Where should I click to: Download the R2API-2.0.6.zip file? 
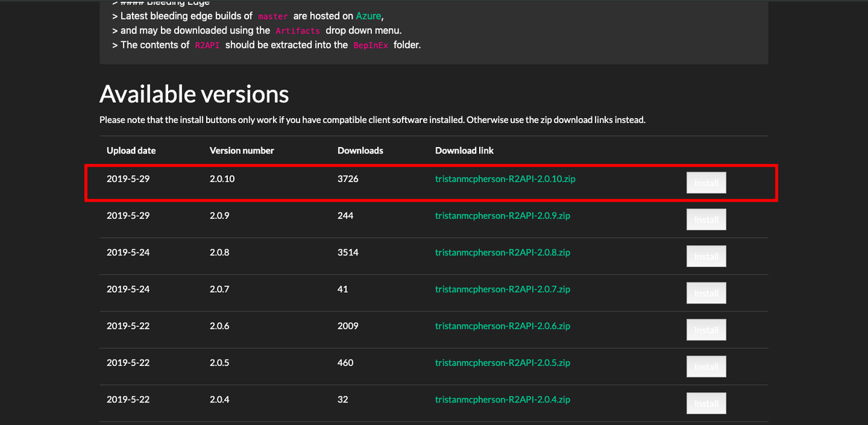(502, 326)
